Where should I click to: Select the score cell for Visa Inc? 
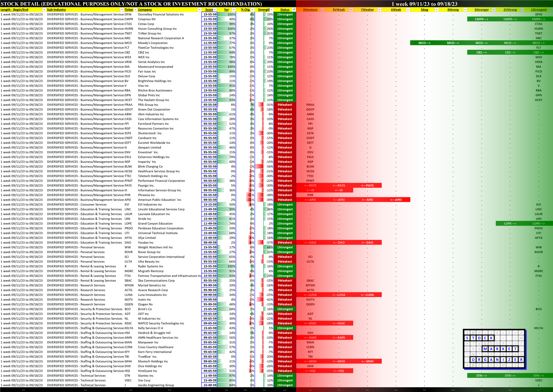tap(210, 86)
